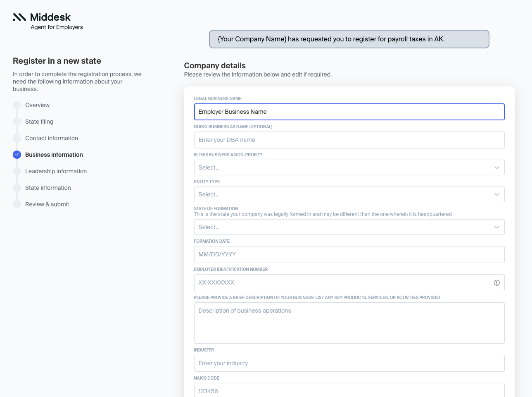Go to the Contact information step
Screen dimensions: 532x397
(x=52, y=138)
